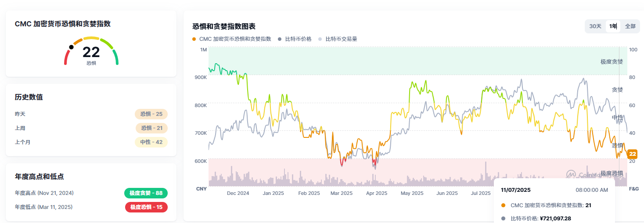Click the 中性 - 42 last month badge
This screenshot has height=223, width=644.
point(151,142)
